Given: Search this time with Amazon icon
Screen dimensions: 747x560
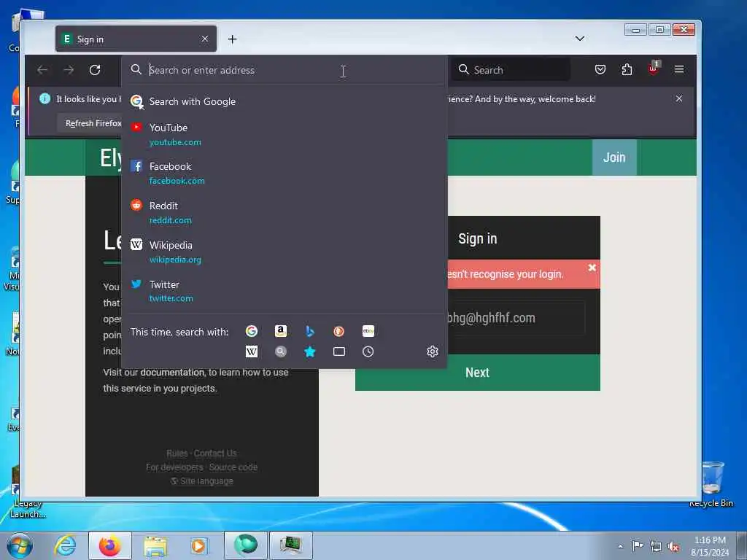Looking at the screenshot, I should (281, 331).
